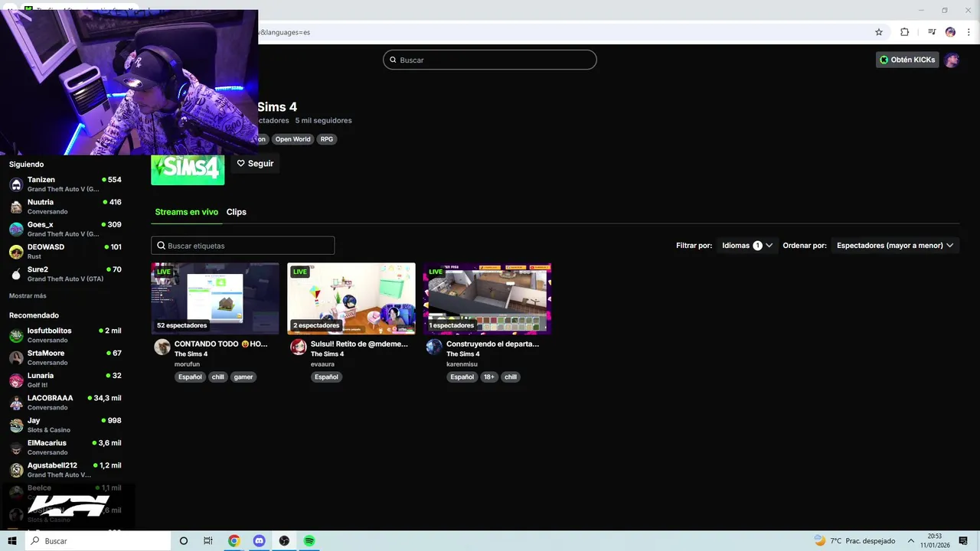Open Sure2 channel avatar

(16, 274)
